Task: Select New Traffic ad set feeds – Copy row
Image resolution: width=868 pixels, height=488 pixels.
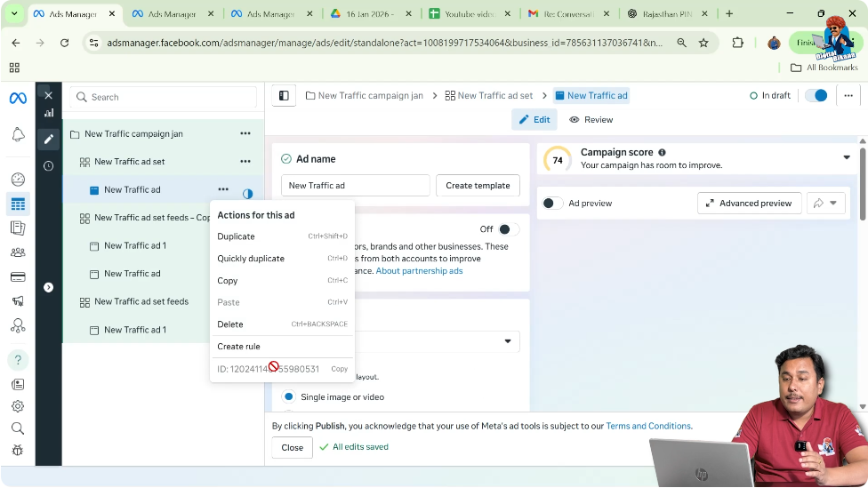Action: (152, 218)
